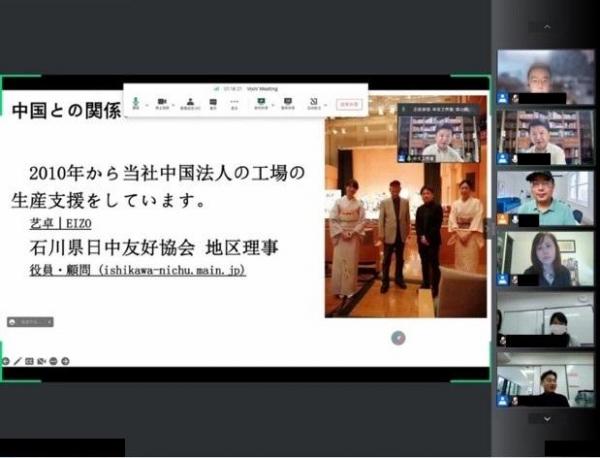The width and height of the screenshot is (600, 458).
Task: Select the video tile of the long-haired woman
Action: (x=545, y=259)
